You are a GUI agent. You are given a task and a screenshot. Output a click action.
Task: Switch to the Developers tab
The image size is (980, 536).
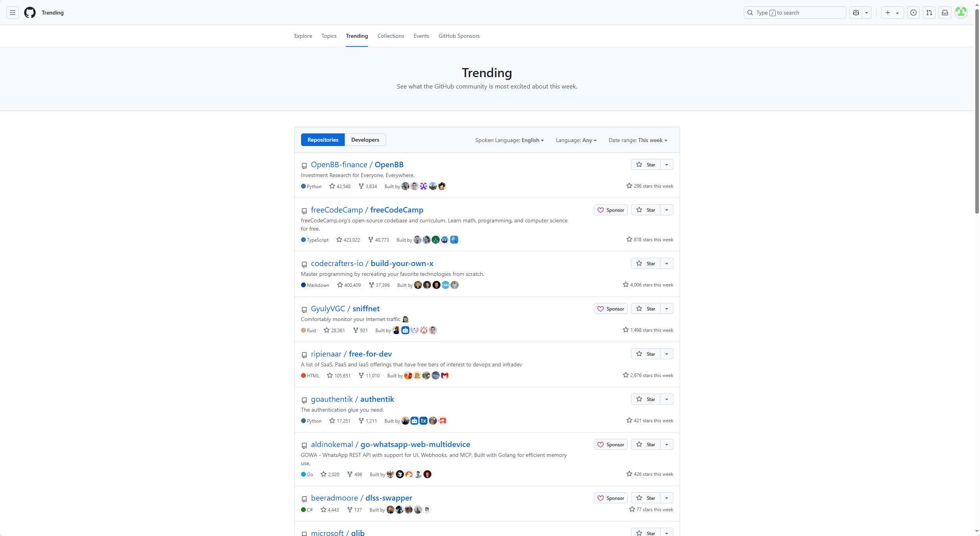[x=365, y=140]
